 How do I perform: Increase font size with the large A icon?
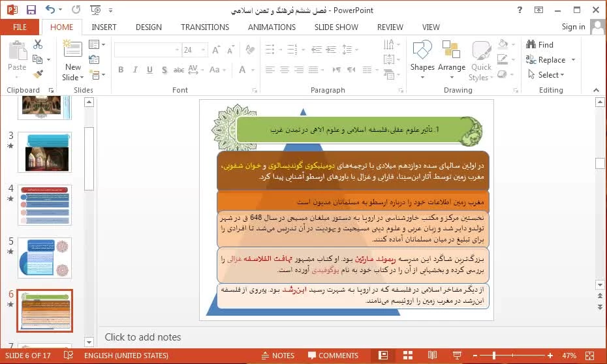(216, 50)
